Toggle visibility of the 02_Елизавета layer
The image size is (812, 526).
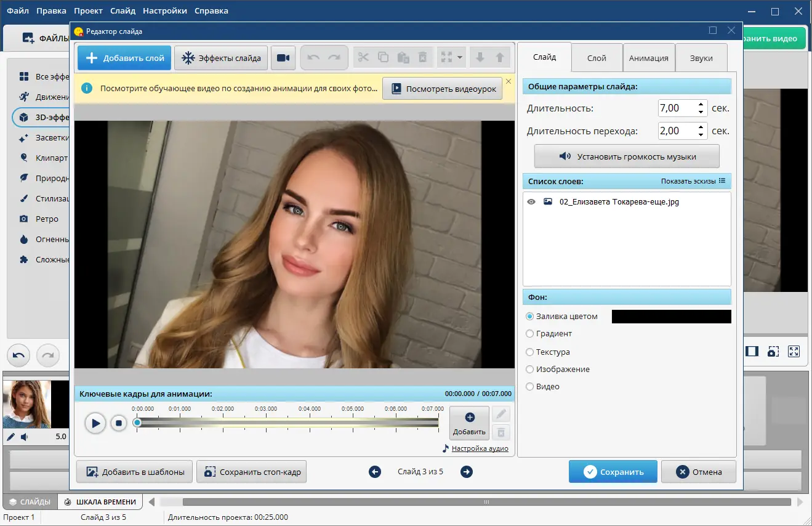coord(531,201)
